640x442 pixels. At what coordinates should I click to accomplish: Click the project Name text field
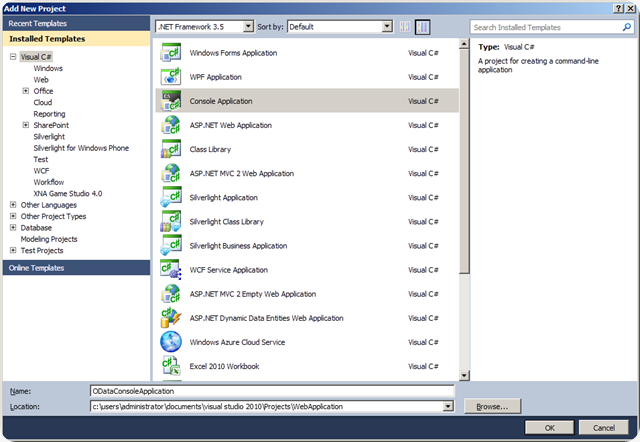click(x=270, y=392)
